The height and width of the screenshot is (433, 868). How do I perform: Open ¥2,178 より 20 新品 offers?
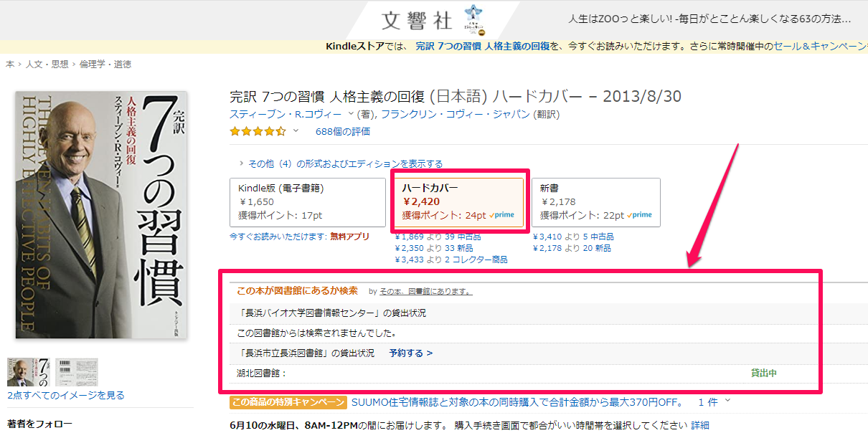point(572,248)
